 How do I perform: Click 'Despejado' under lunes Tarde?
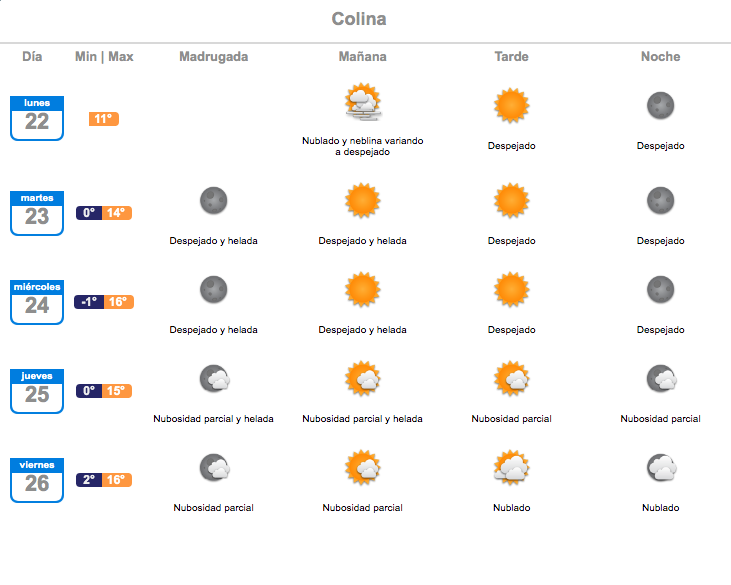pyautogui.click(x=511, y=146)
